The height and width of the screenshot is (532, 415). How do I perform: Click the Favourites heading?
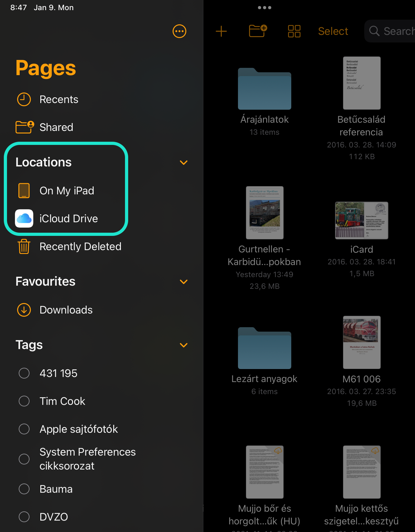point(45,281)
